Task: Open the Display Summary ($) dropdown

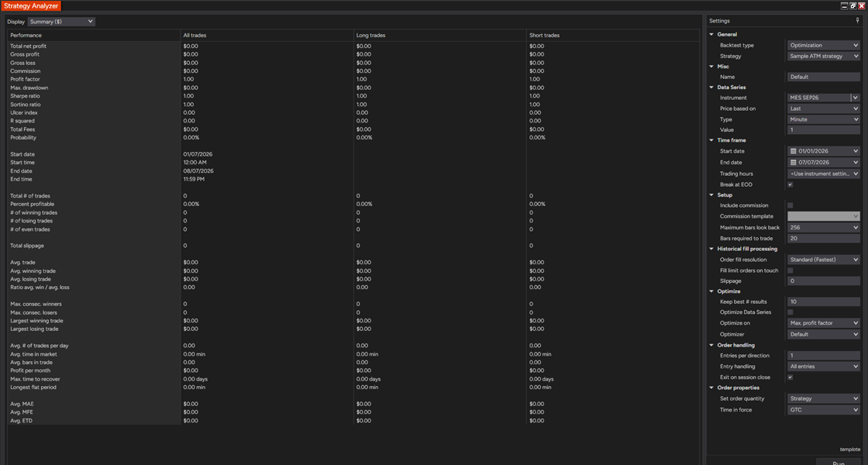Action: 61,22
